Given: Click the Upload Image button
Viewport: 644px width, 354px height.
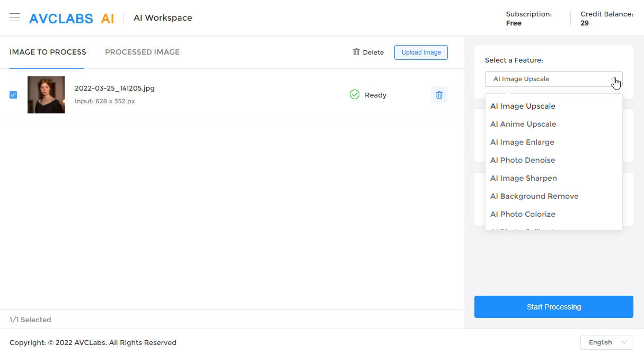Looking at the screenshot, I should (421, 52).
